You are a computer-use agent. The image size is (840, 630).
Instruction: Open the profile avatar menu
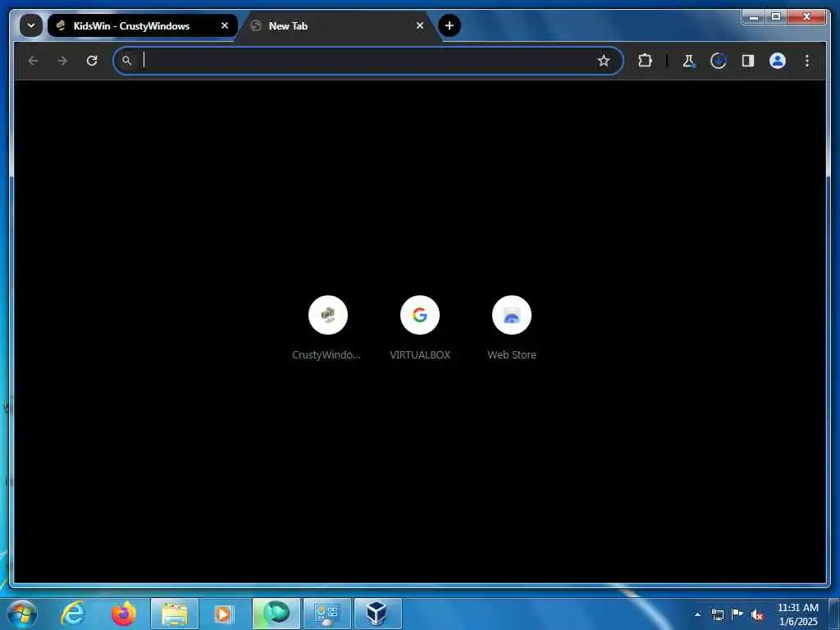tap(778, 61)
